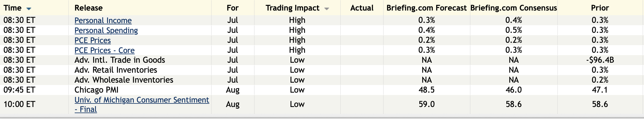Click the Prior column header
The width and height of the screenshot is (644, 119).
(x=600, y=8)
